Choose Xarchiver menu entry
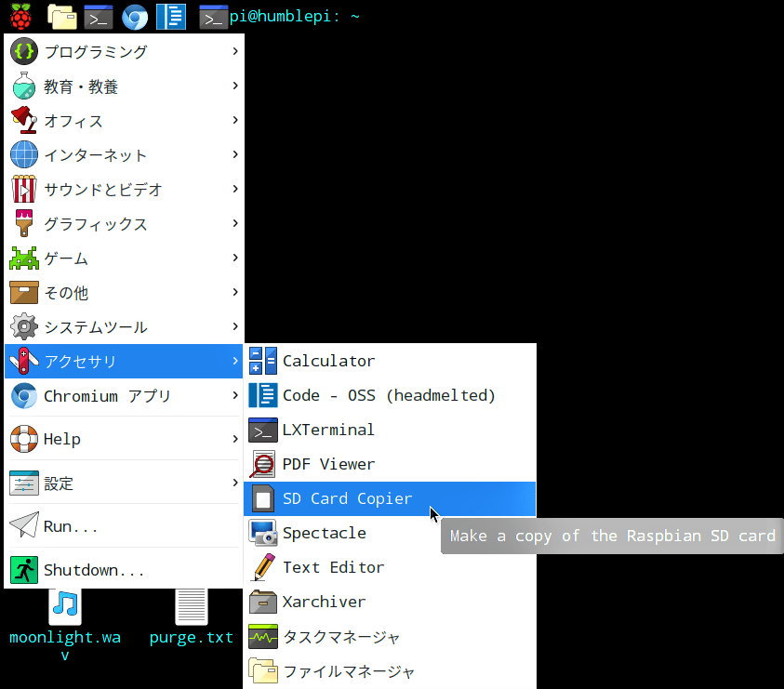Viewport: 784px width, 689px height. (390, 602)
